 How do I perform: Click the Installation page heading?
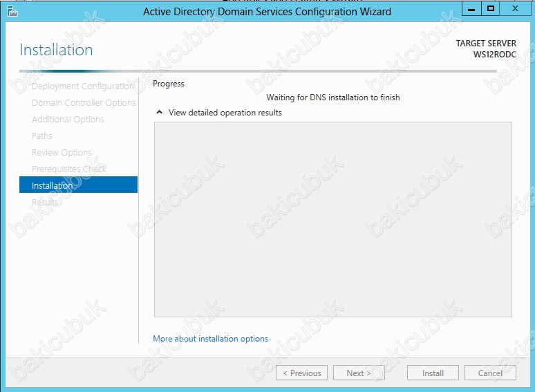point(56,50)
